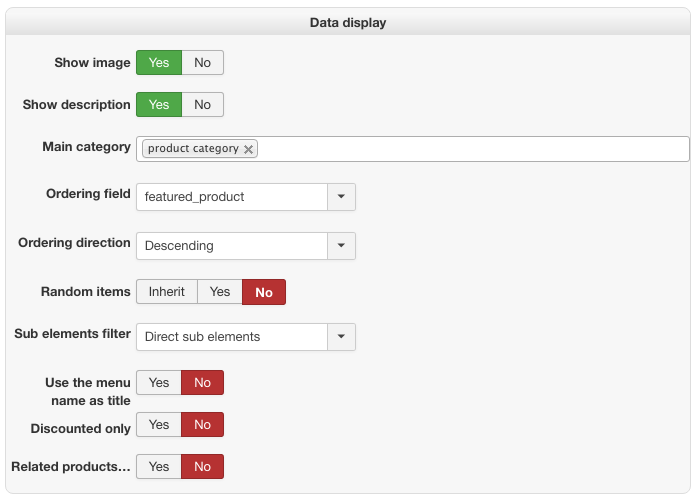Image resolution: width=699 pixels, height=501 pixels.
Task: Enable Use the menu name as title
Action: pyautogui.click(x=159, y=383)
